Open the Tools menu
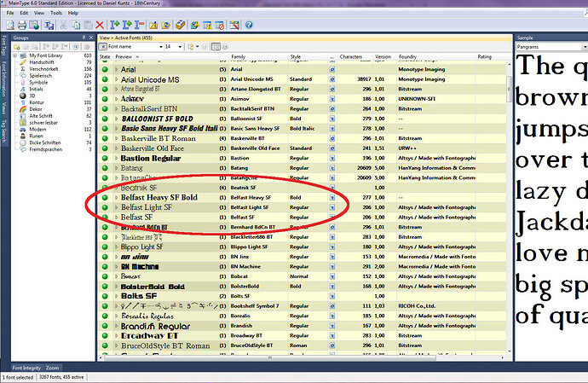Viewport: 588px width, 383px height. (56, 13)
